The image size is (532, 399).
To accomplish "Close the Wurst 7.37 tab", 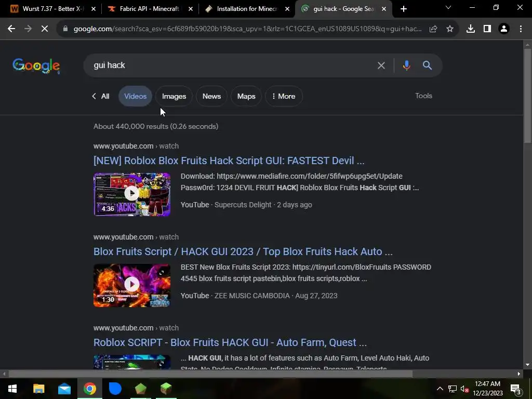I will tap(94, 9).
